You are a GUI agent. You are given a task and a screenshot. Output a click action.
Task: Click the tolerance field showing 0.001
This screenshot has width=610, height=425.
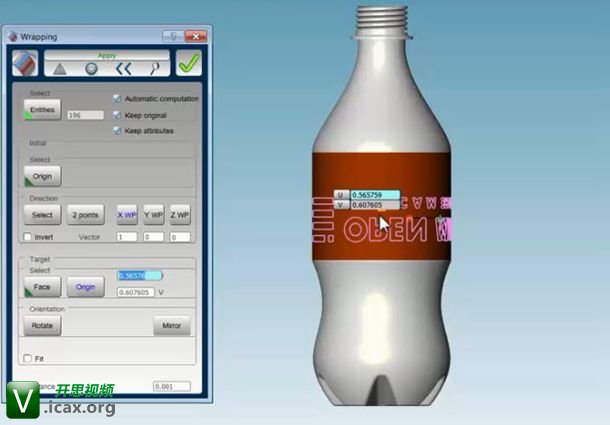(x=172, y=386)
